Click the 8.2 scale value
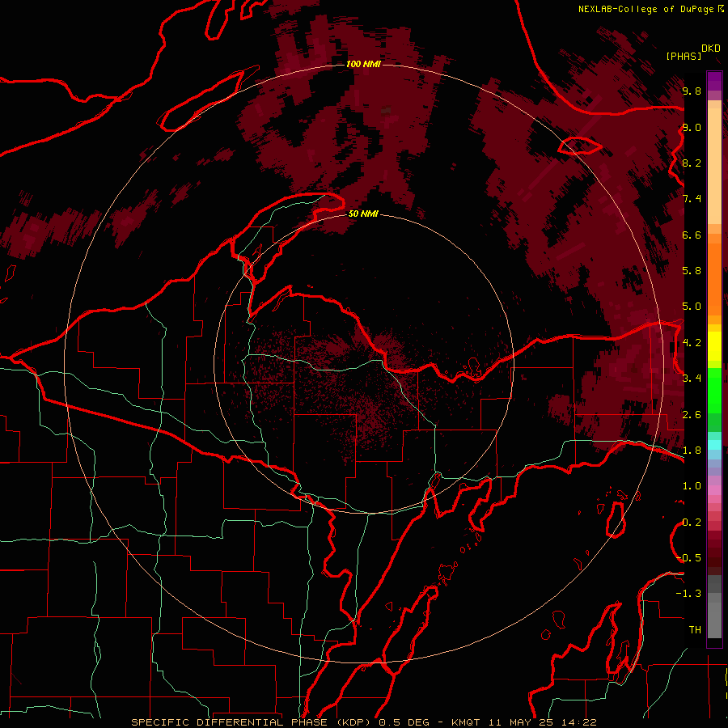The image size is (728, 728). coord(692,163)
